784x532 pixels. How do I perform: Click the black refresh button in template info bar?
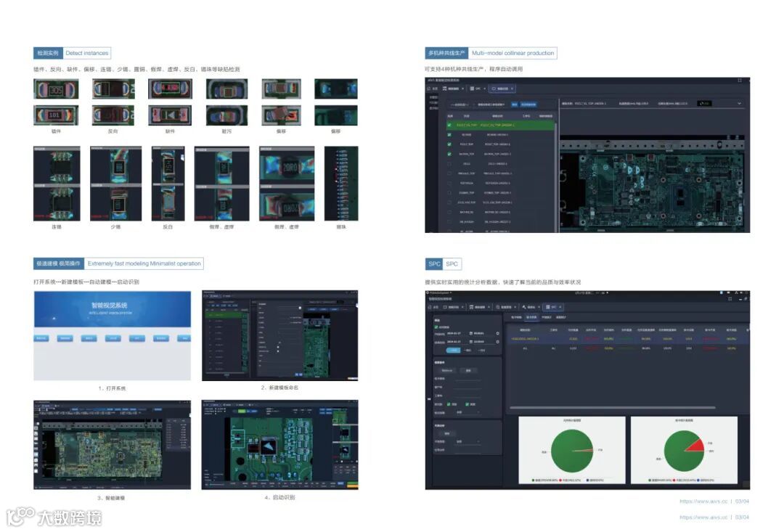click(704, 104)
